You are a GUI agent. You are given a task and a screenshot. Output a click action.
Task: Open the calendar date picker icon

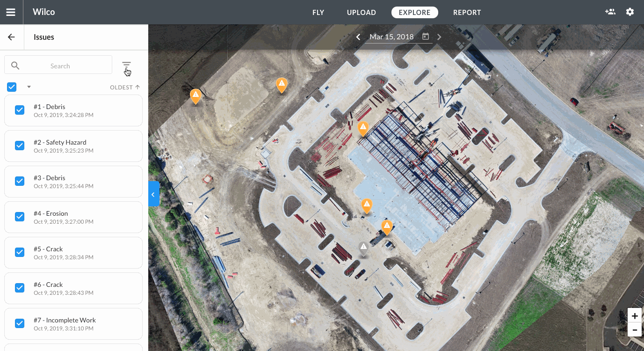(426, 37)
